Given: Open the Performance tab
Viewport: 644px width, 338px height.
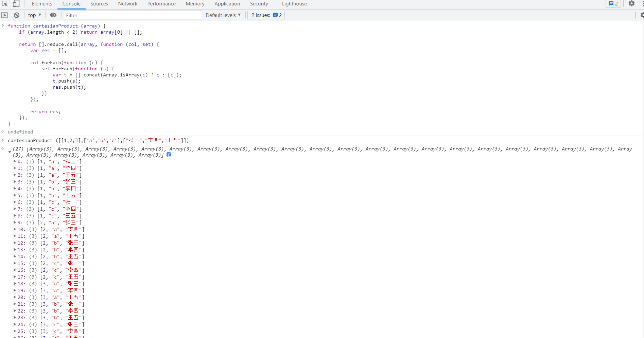Looking at the screenshot, I should [161, 4].
